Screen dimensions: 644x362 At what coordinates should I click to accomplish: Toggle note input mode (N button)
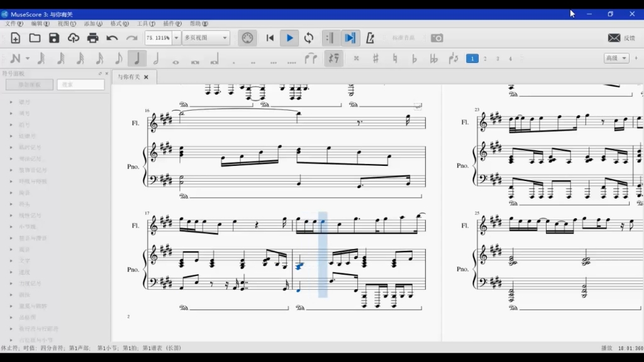point(15,58)
